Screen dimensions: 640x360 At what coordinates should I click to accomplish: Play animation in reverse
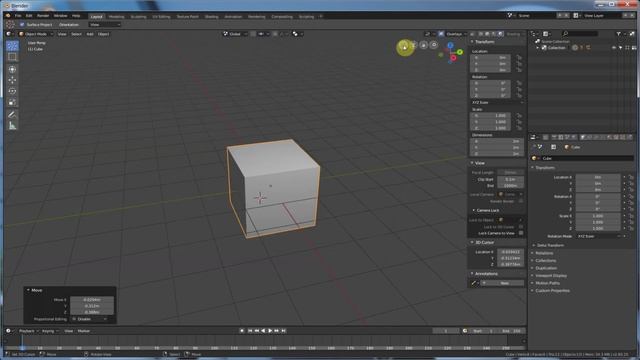[x=263, y=331]
